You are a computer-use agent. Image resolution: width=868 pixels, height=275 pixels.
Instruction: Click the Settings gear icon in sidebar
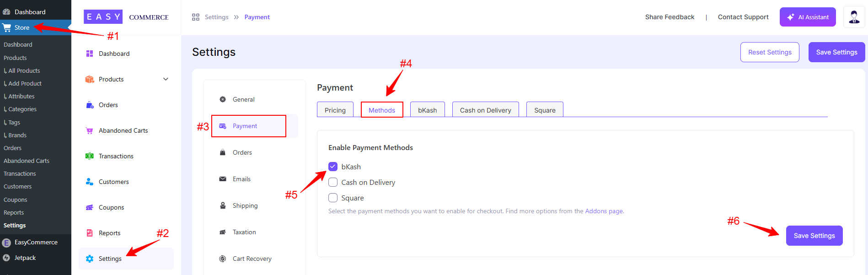(x=90, y=259)
